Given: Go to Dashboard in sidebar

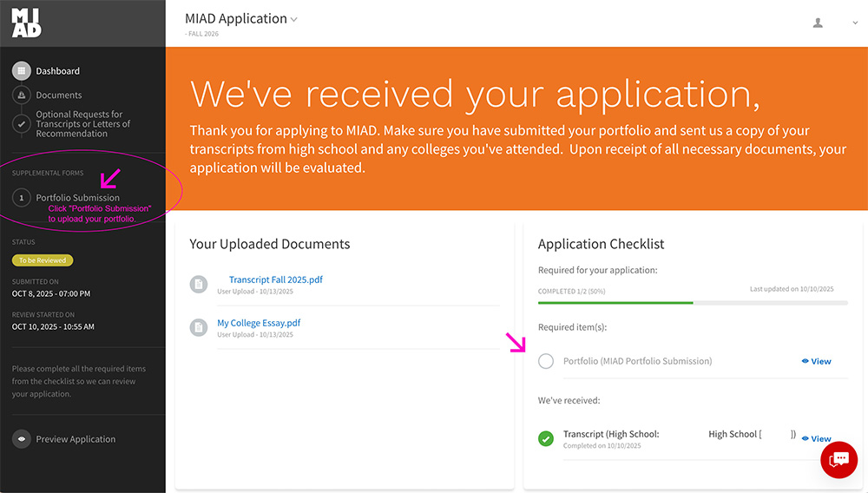Looking at the screenshot, I should coord(57,71).
